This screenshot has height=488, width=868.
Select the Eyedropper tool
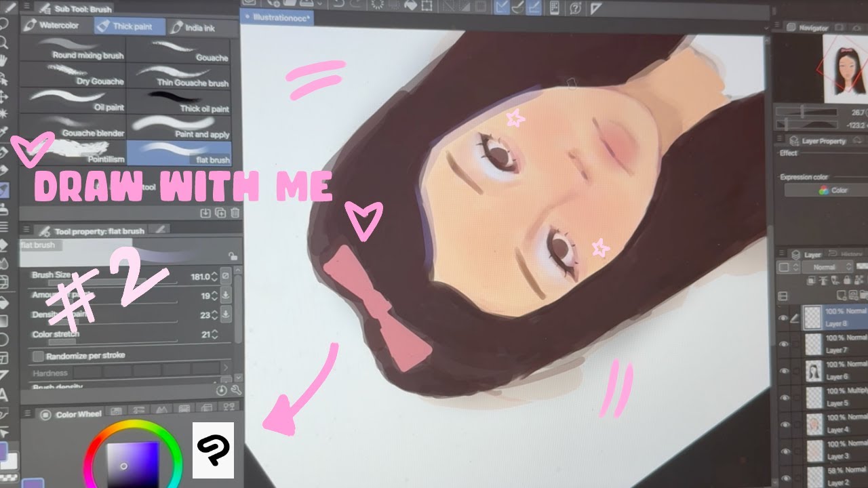point(3,131)
